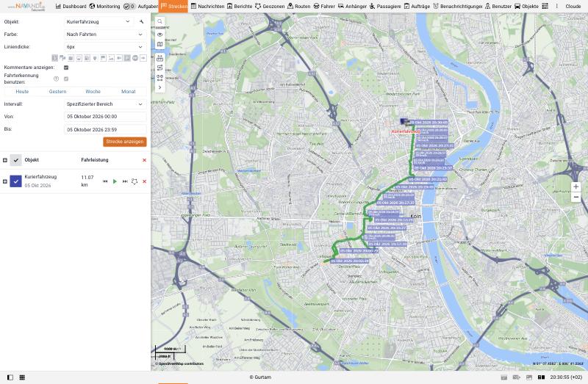Open the Aufgaben tab
588x384 pixels.
(x=141, y=7)
